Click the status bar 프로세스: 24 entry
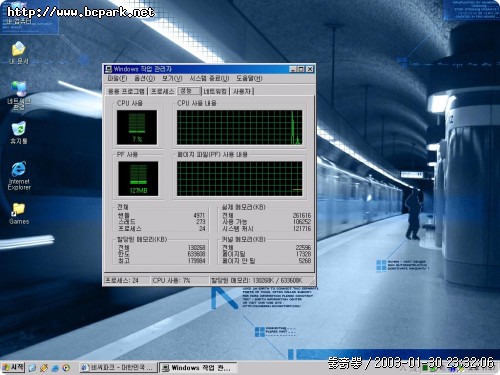 127,281
